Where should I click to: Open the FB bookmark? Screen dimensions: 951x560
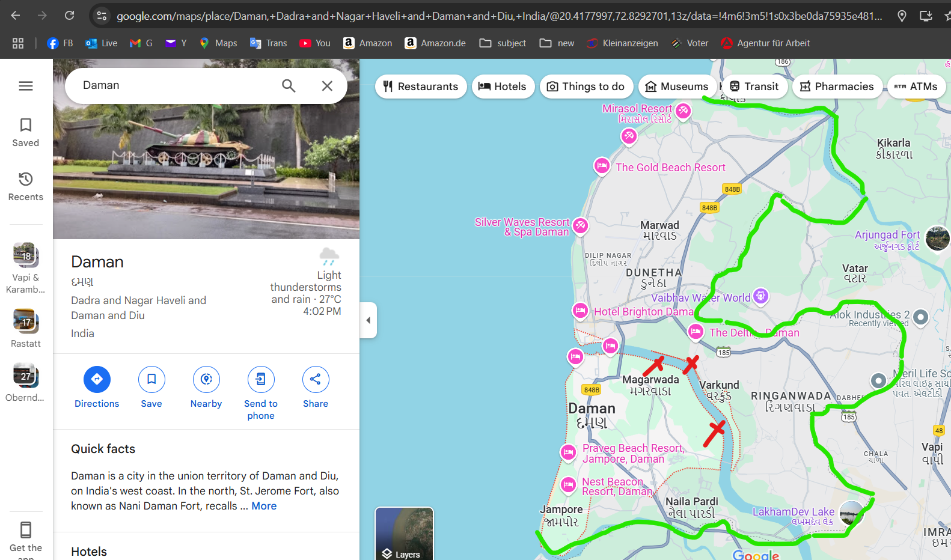[60, 43]
